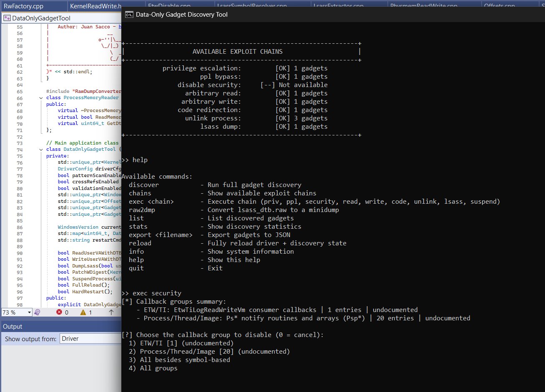
Task: Click the yellow warning count icon
Action: pos(83,312)
